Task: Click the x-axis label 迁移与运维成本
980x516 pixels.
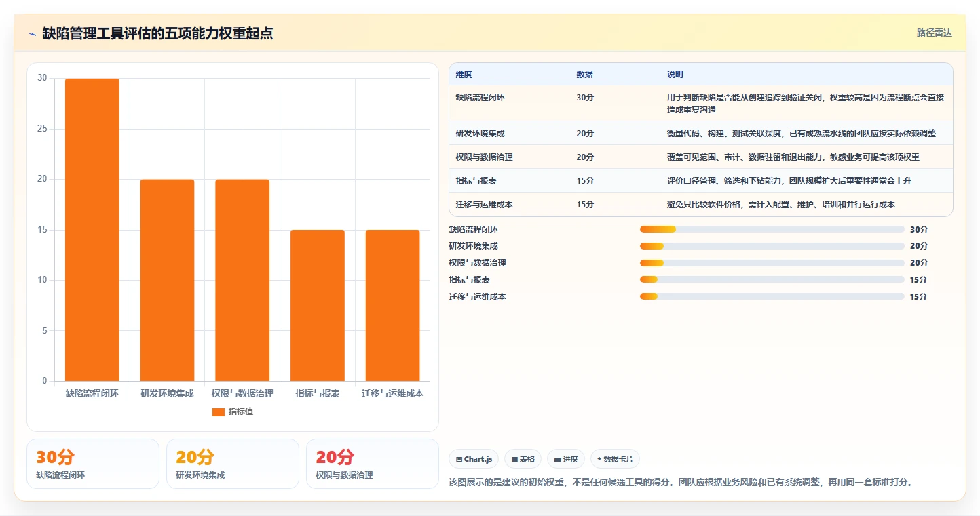Action: pos(392,393)
